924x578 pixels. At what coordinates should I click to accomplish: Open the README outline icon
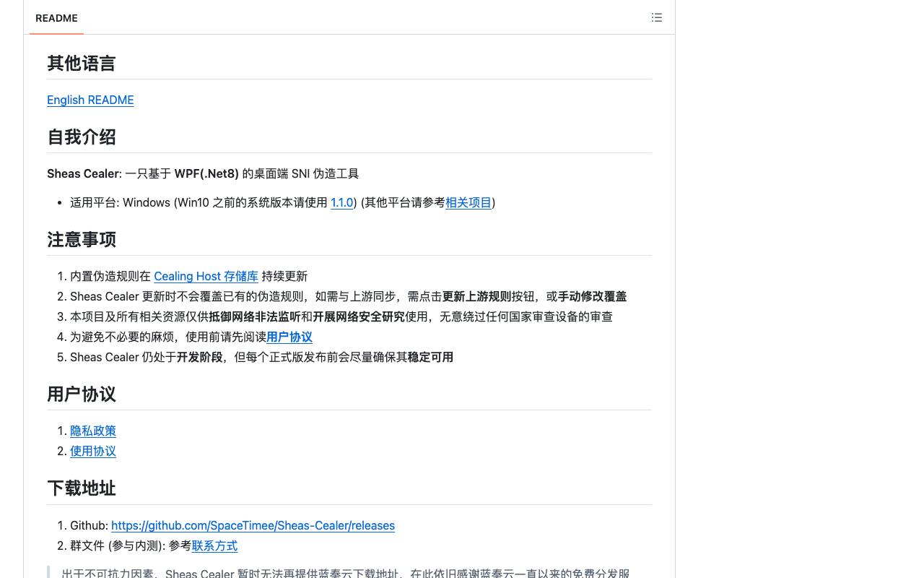(656, 17)
